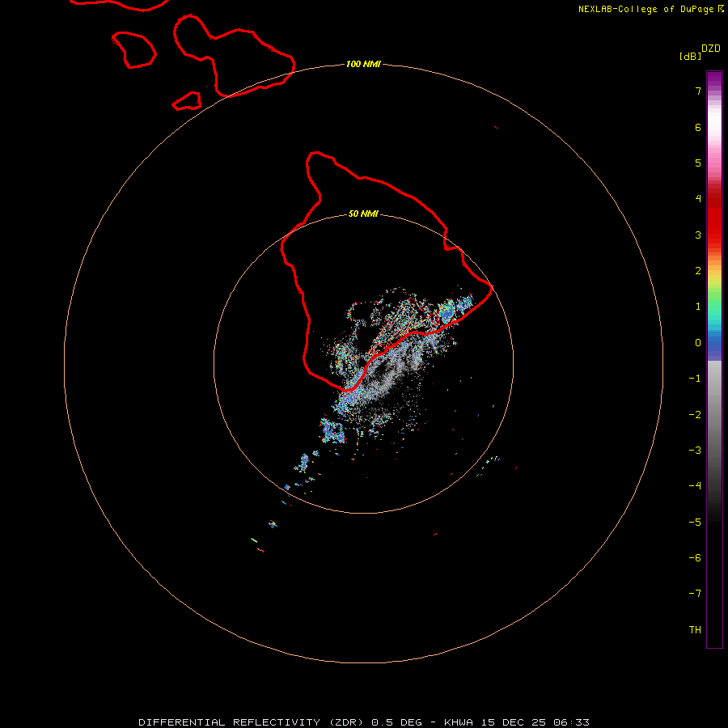
Task: Click the 4 value on the color scale
Action: 698,199
